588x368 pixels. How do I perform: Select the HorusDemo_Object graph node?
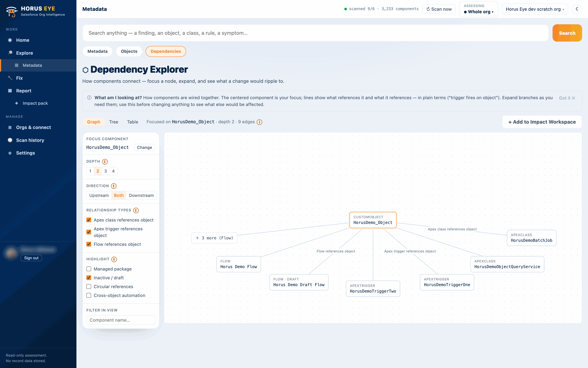pos(373,220)
